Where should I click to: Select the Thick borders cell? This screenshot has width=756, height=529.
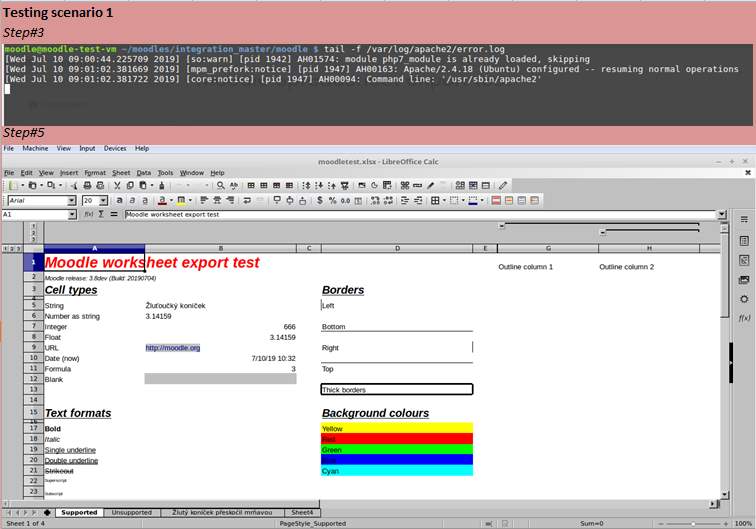(x=396, y=389)
